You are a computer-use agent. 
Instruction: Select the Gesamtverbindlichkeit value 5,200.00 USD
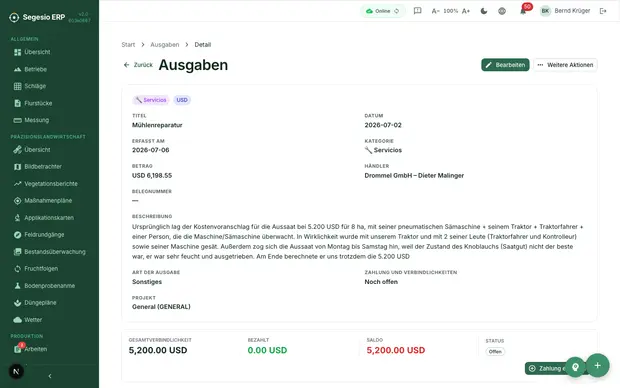(x=158, y=350)
